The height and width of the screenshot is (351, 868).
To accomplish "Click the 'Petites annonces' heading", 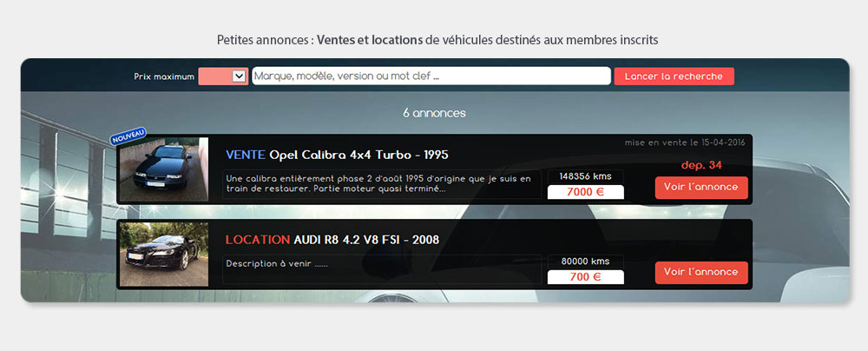I will pyautogui.click(x=437, y=40).
